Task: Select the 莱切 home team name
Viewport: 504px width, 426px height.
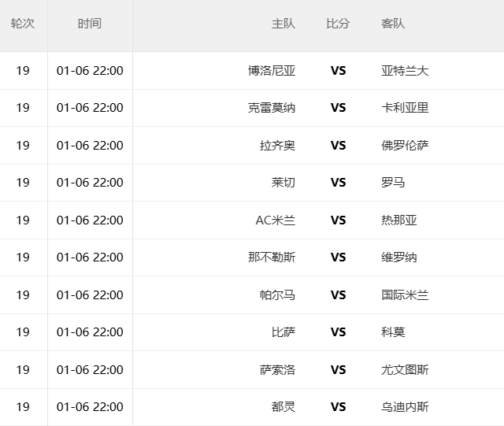Action: tap(283, 183)
